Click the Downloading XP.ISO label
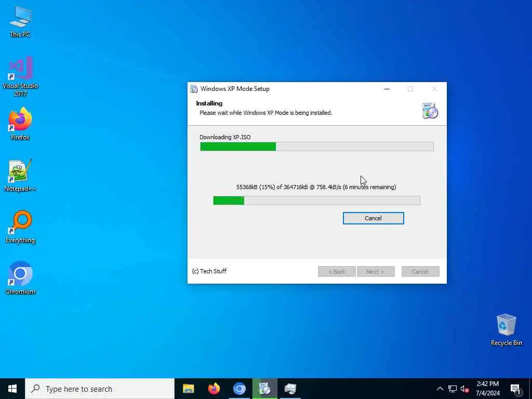The height and width of the screenshot is (399, 532). (x=225, y=137)
